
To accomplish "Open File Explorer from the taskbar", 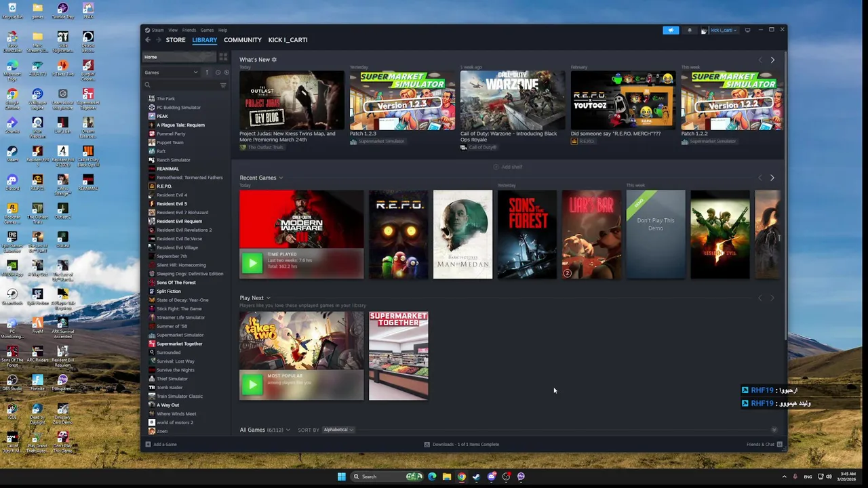I will (x=447, y=476).
